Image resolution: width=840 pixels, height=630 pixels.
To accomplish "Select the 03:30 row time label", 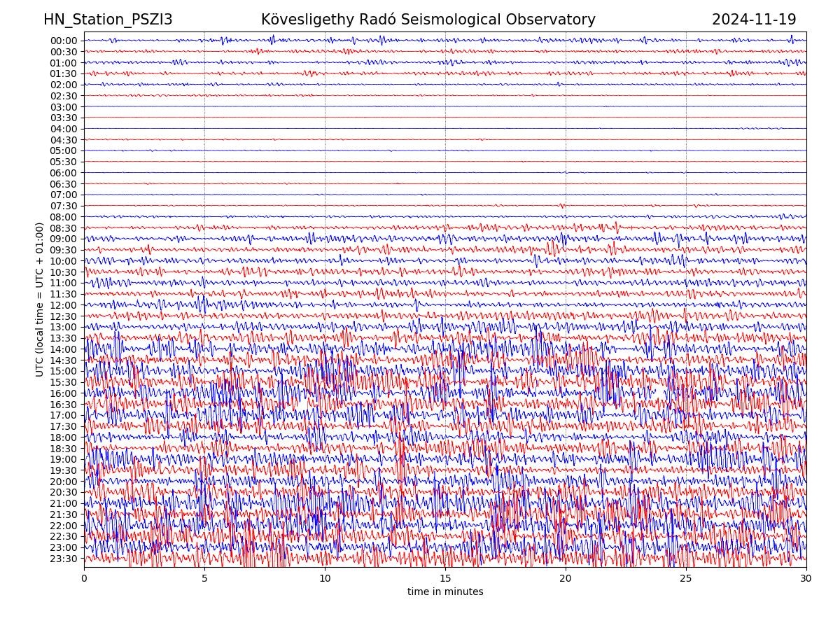I will [x=64, y=118].
